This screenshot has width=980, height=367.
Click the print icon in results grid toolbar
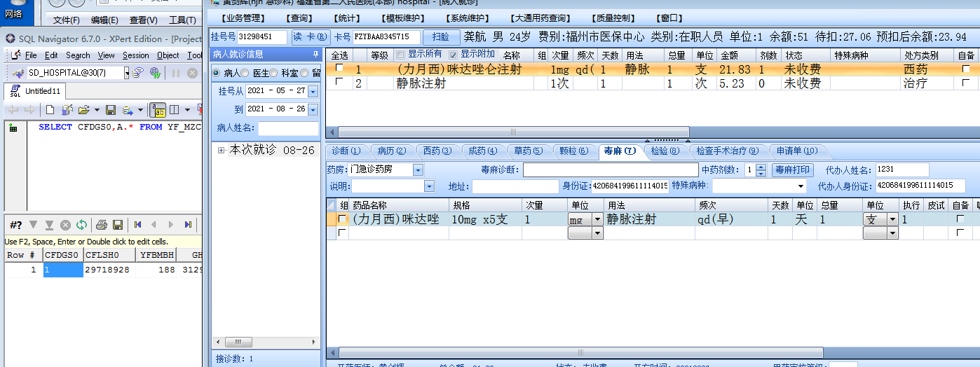[101, 224]
